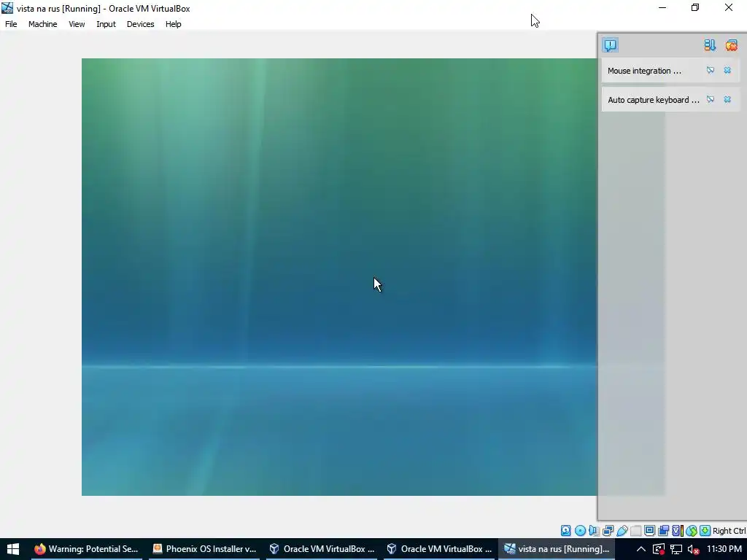Click the audio status icon
Screen dimensions: 747x560
(x=594, y=531)
